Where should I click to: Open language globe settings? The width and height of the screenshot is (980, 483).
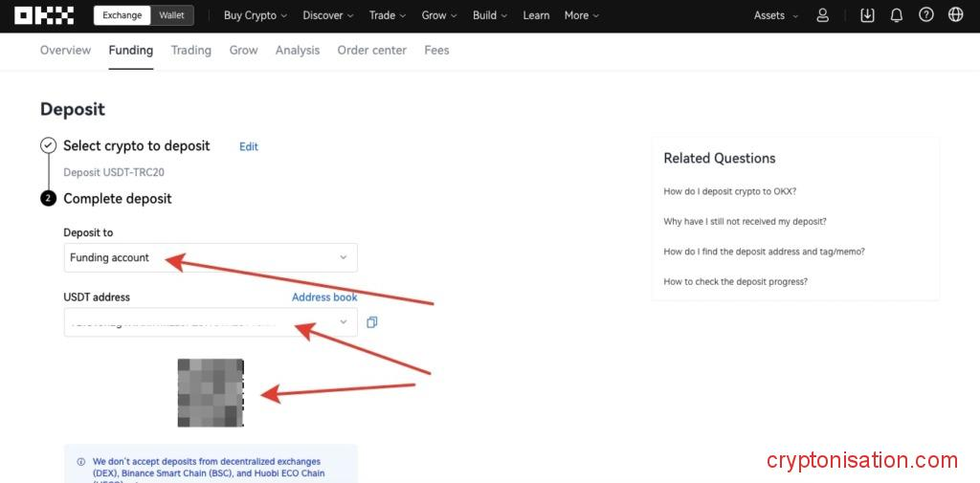[955, 15]
